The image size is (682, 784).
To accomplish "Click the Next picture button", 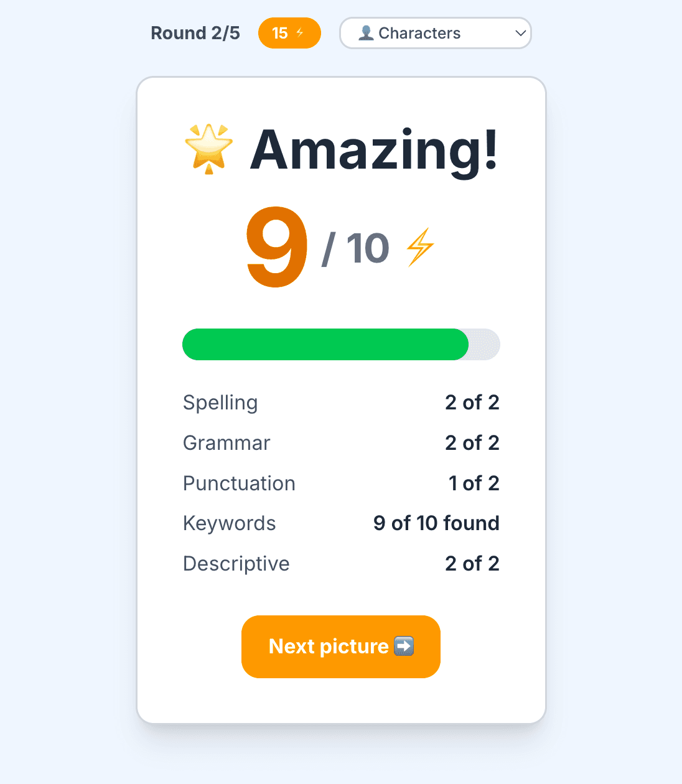I will tap(340, 646).
